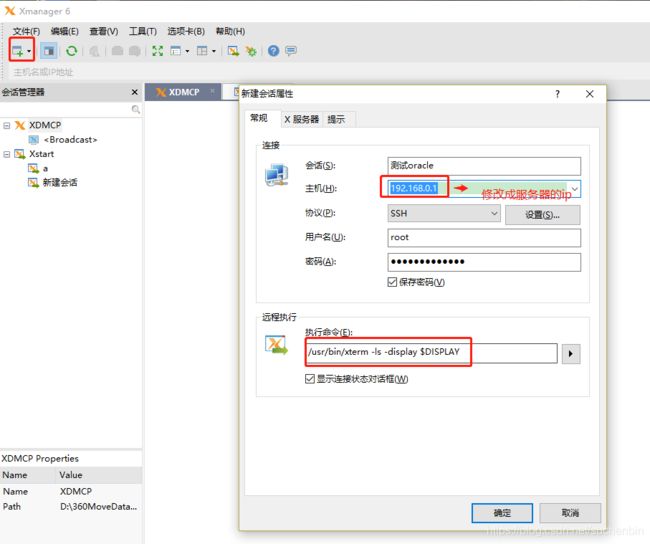
Task: Select session 'a' under Xstart
Action: [x=45, y=169]
